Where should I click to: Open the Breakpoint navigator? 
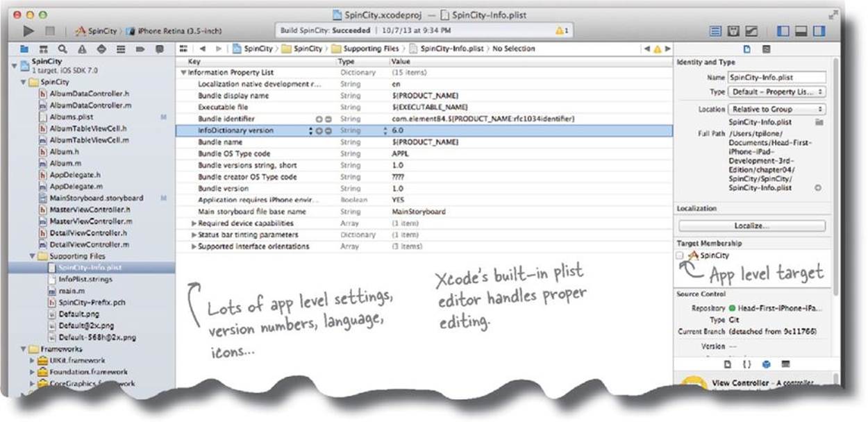(x=140, y=49)
